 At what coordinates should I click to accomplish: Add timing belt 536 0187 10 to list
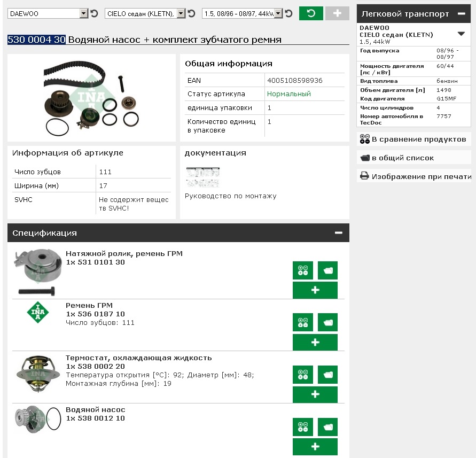click(327, 322)
